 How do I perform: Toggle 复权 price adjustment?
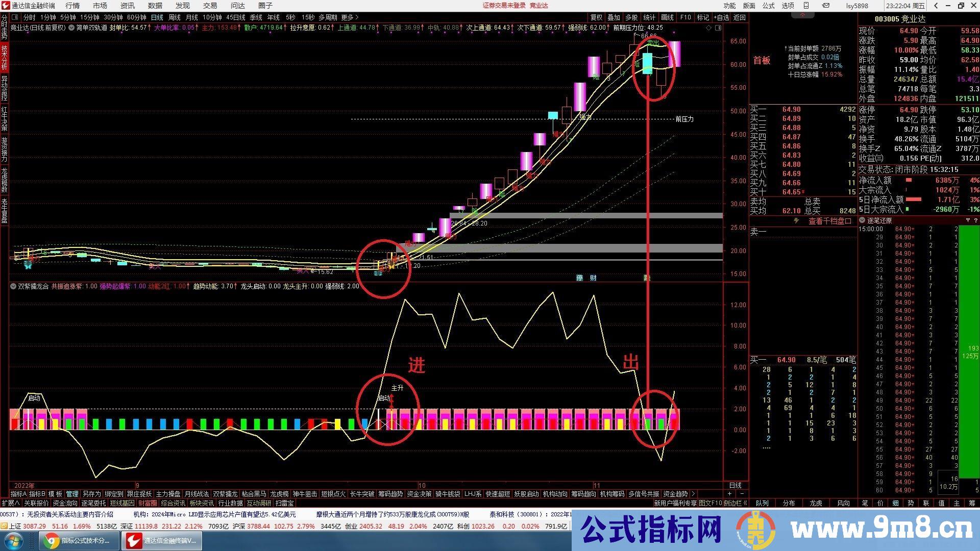[596, 17]
